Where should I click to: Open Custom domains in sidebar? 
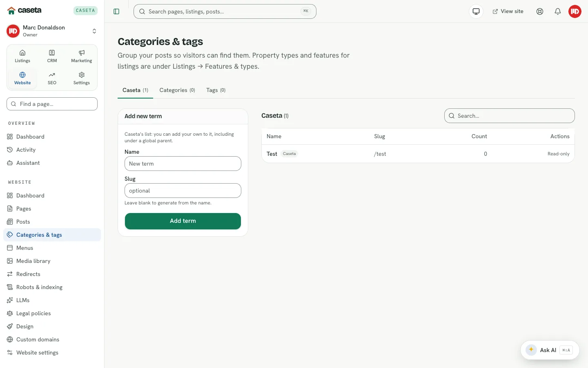pyautogui.click(x=52, y=339)
